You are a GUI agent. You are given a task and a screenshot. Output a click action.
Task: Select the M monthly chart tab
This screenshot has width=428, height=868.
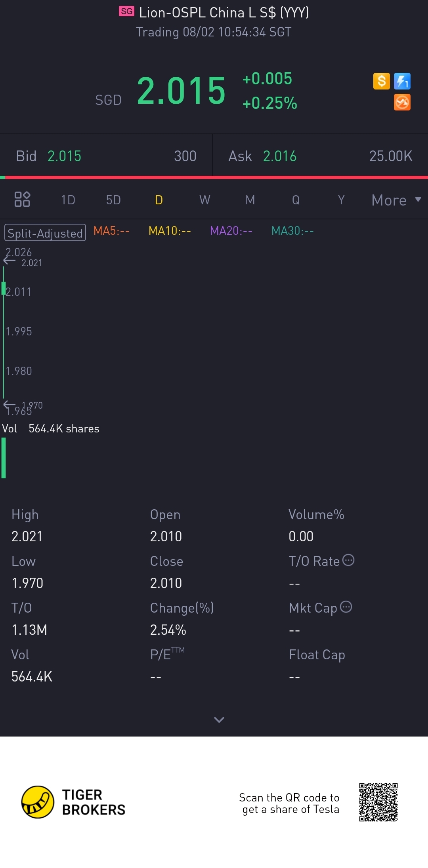pyautogui.click(x=250, y=200)
